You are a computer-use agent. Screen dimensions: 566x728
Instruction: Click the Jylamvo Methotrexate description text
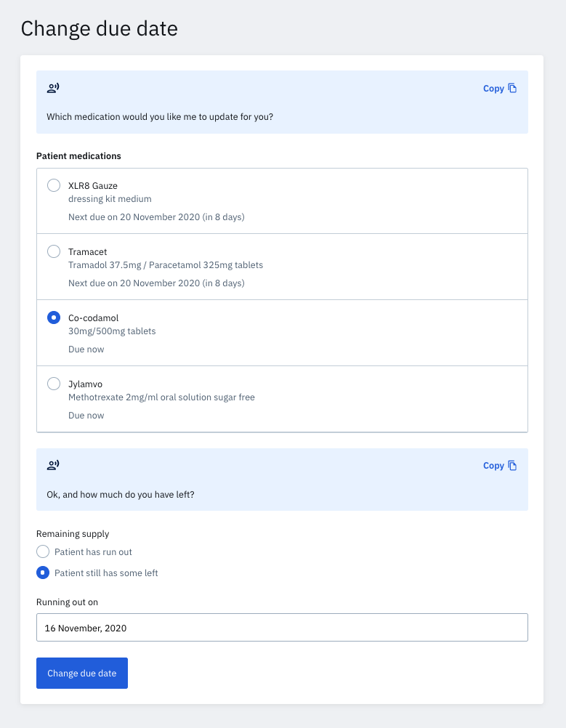click(161, 397)
